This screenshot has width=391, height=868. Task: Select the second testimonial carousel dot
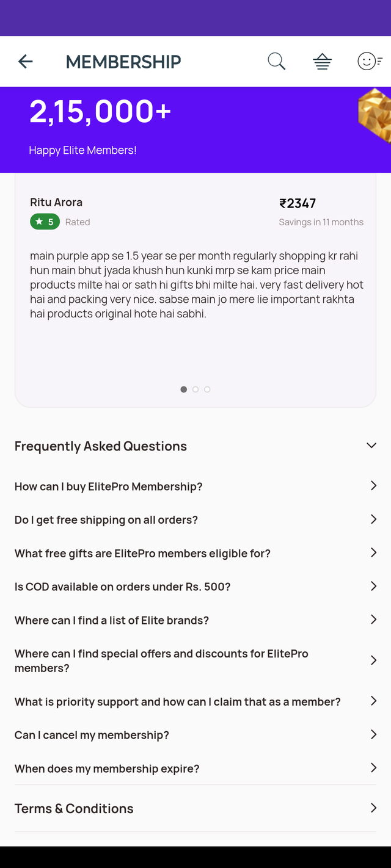pos(195,389)
